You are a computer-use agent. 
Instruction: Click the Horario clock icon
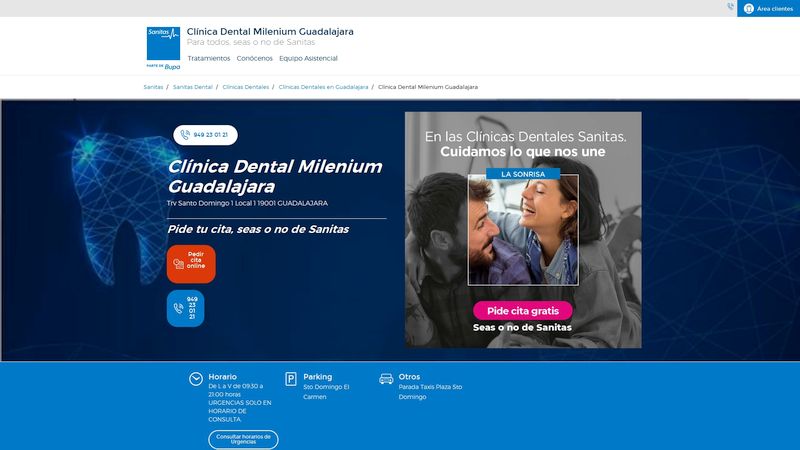(x=196, y=379)
